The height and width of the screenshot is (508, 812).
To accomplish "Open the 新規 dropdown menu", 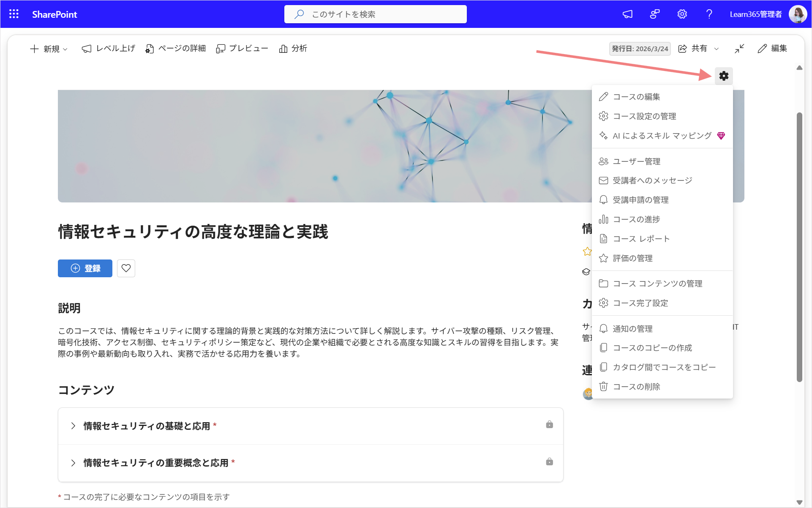I will click(49, 49).
